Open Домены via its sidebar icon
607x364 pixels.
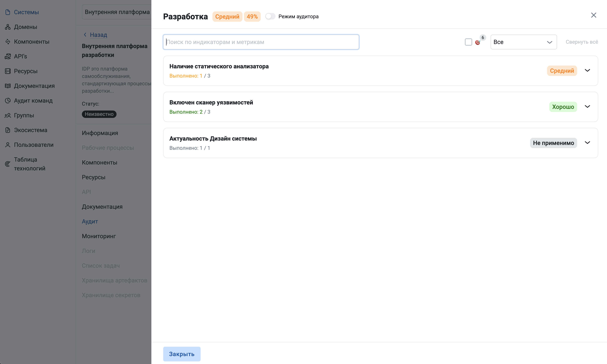tap(8, 27)
